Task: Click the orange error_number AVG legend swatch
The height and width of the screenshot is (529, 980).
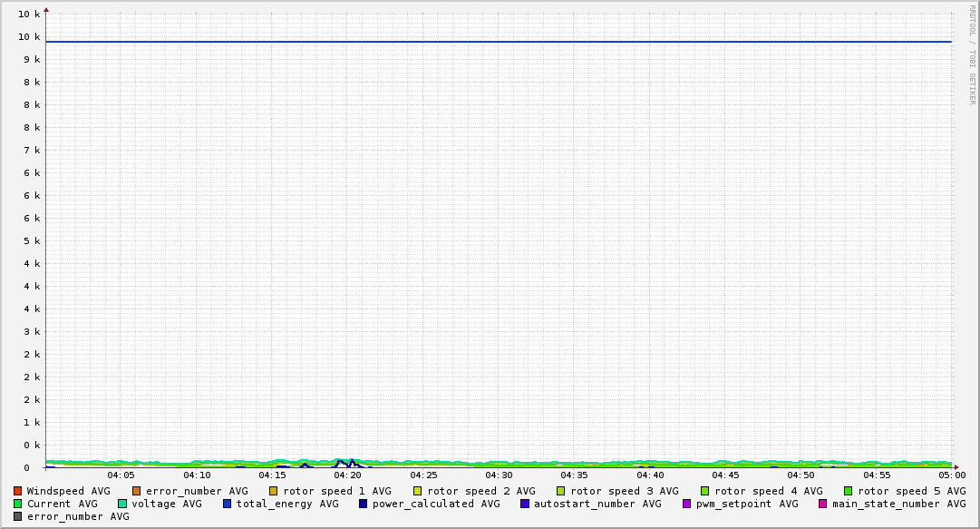Action: tap(137, 491)
